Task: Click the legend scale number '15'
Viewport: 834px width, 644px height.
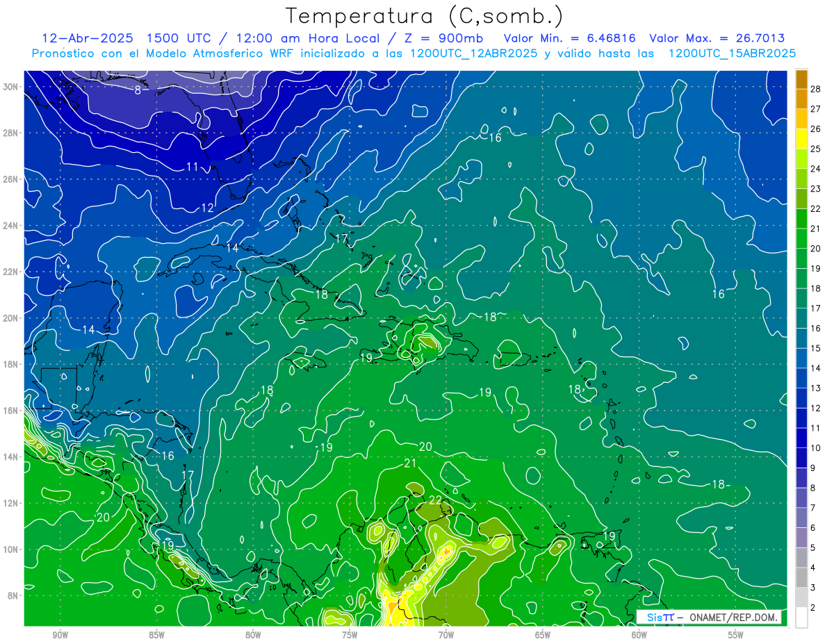Action: (x=816, y=348)
